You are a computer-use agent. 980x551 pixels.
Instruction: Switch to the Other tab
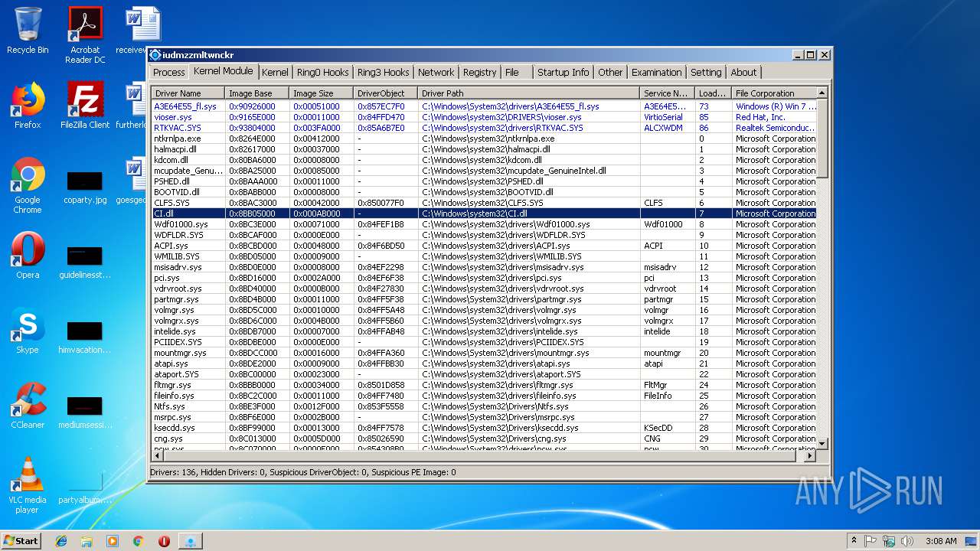point(610,72)
